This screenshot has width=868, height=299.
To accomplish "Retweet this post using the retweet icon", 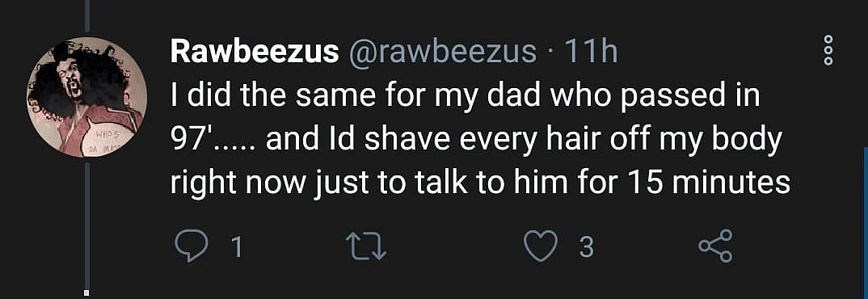I will [365, 247].
